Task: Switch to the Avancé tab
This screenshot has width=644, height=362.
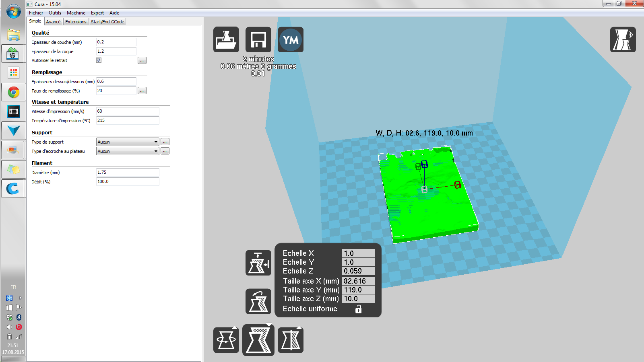Action: pos(53,22)
